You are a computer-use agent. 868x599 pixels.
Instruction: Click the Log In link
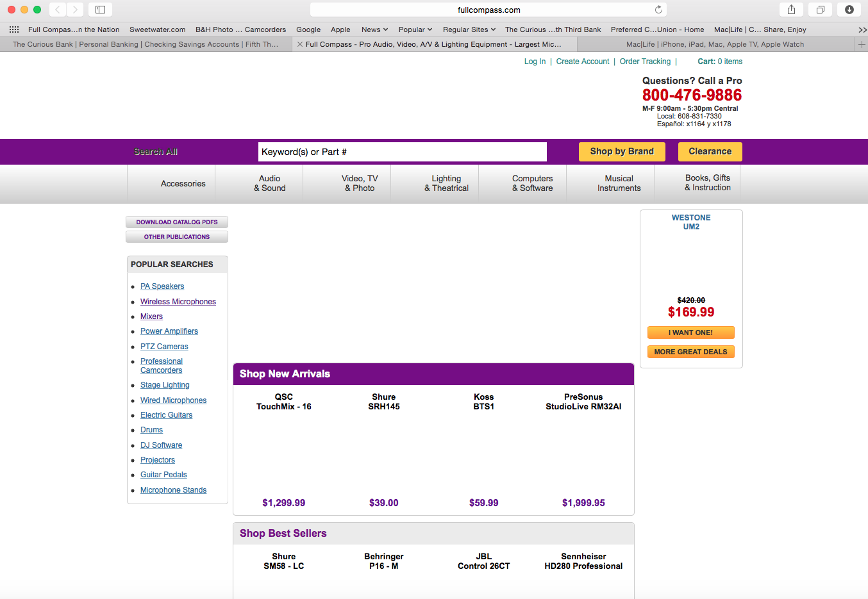[535, 62]
